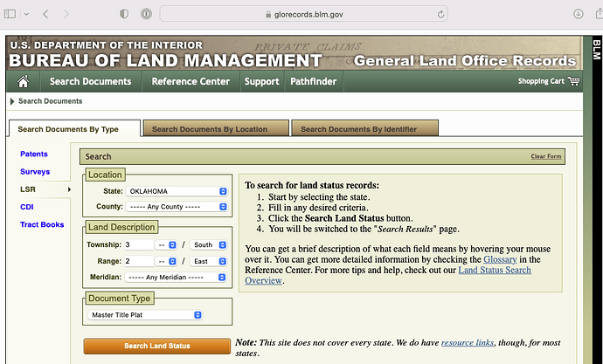Viewport: 603px width, 364px height.
Task: Change Range direction from East
Action: (x=209, y=261)
